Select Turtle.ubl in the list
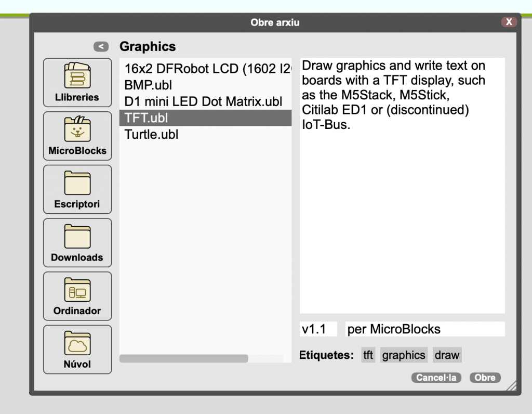Viewport: 532px width, 414px height. point(205,134)
